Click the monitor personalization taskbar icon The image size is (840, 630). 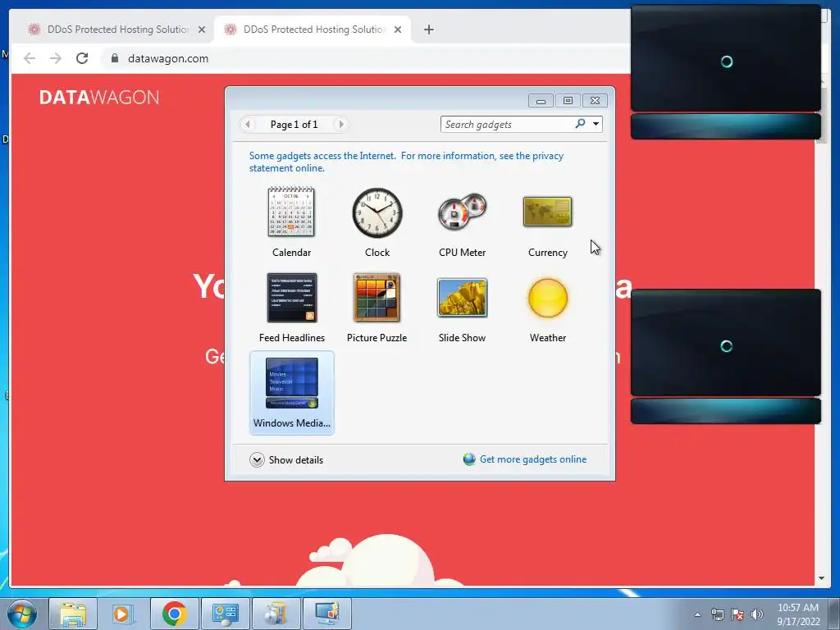(x=326, y=614)
